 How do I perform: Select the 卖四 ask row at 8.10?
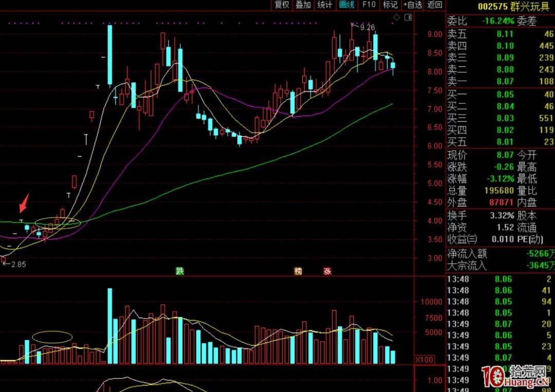click(500, 46)
